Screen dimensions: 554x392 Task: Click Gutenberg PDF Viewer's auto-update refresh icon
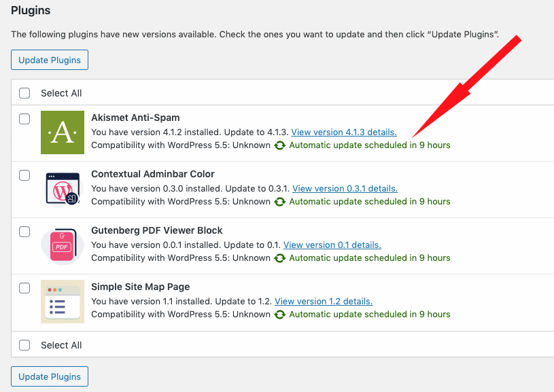(280, 258)
